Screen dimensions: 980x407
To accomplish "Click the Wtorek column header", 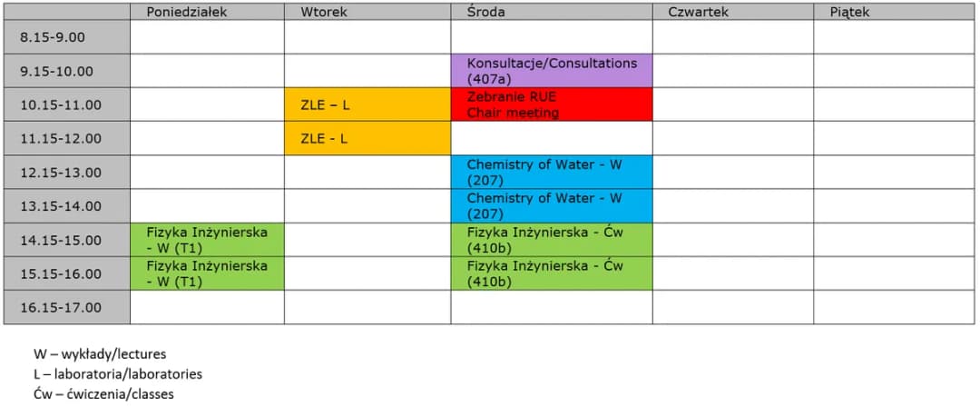I will click(324, 12).
